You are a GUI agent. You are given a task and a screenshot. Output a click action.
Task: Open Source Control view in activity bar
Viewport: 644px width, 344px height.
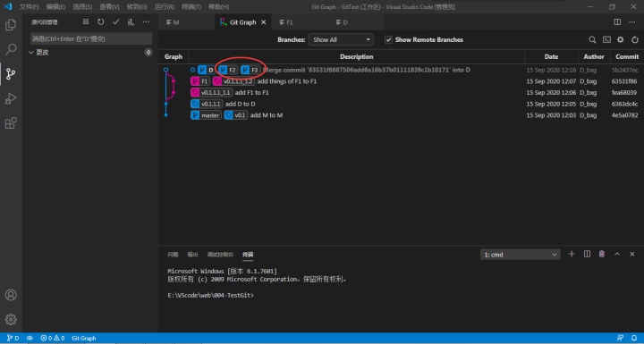[11, 74]
